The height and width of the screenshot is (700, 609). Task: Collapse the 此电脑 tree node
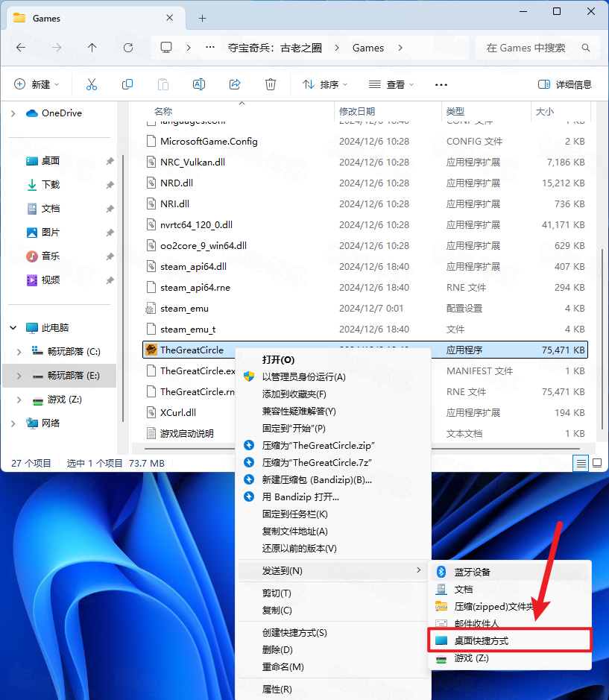coord(13,328)
